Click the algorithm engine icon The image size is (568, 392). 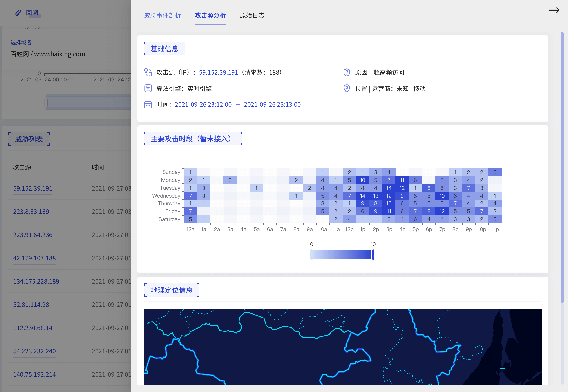[x=148, y=88]
